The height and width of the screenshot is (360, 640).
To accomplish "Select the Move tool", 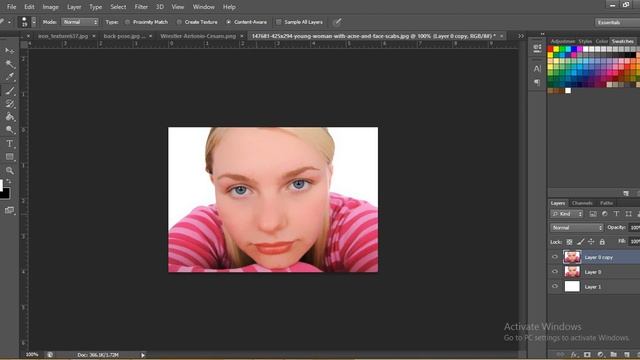I will coord(9,51).
